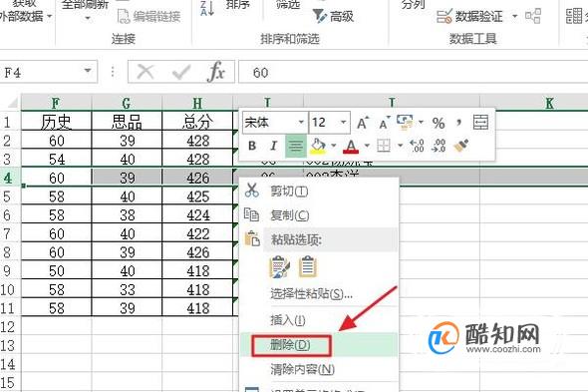Click the increase decimal icon
This screenshot has height=392, width=588.
click(417, 146)
